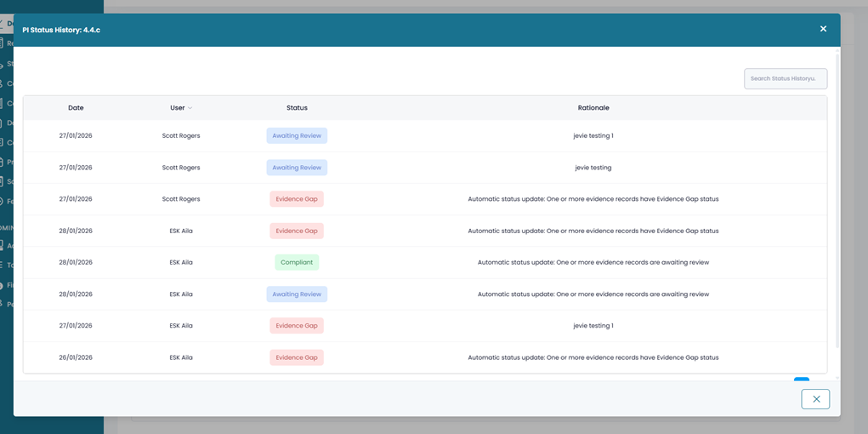Click the footer X close button
Screen dimensions: 868x434
815,399
